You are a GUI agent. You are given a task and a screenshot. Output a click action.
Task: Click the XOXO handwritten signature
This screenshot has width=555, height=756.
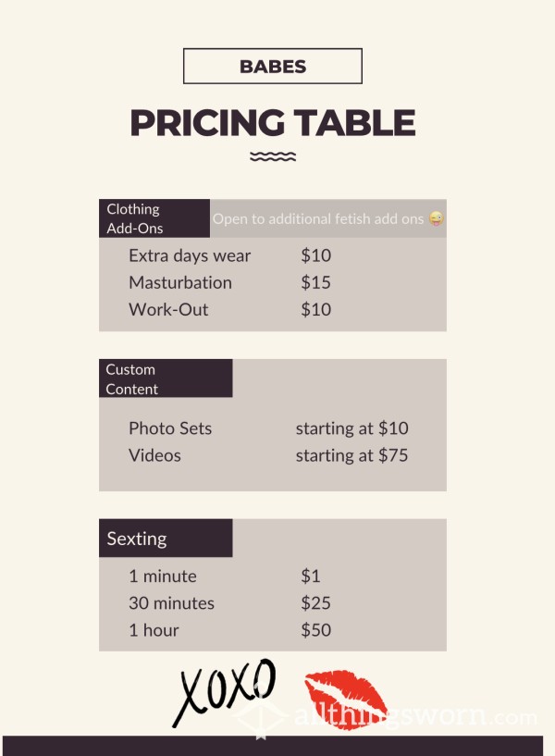(225, 692)
